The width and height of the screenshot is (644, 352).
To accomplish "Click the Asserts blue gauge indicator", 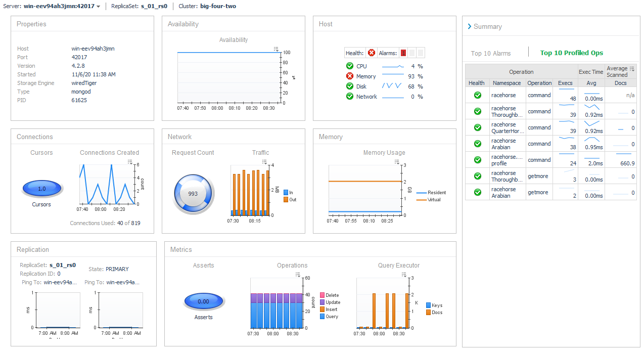I will 203,301.
